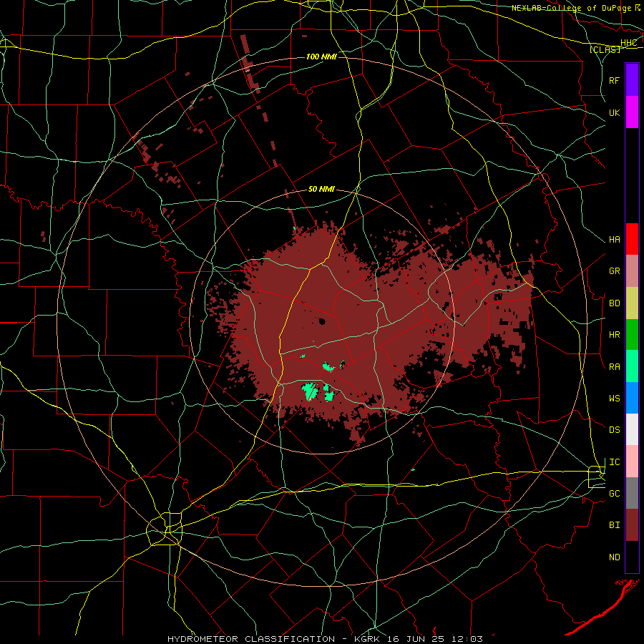Select the IC light-pink legend swatch
Image resolution: width=644 pixels, height=644 pixels.
point(632,462)
